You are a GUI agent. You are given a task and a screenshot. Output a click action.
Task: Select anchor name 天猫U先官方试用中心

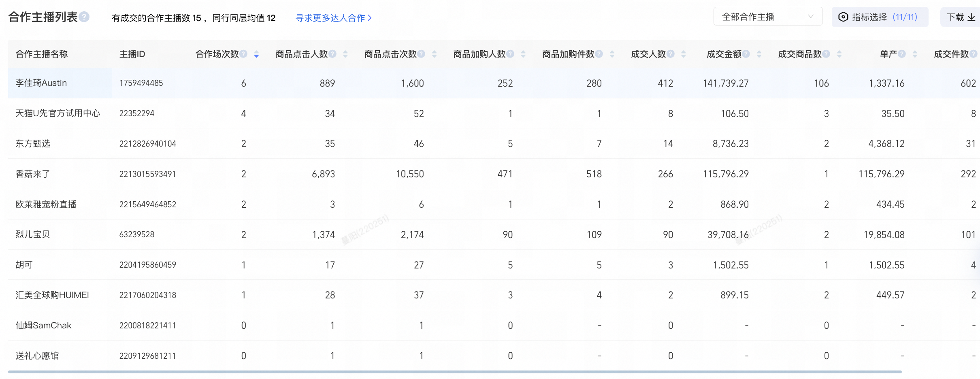coord(58,113)
